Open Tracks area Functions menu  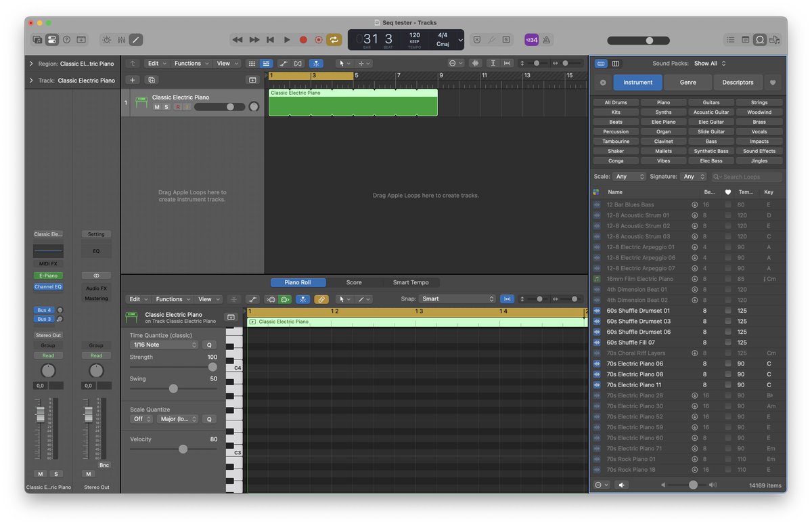click(x=191, y=64)
